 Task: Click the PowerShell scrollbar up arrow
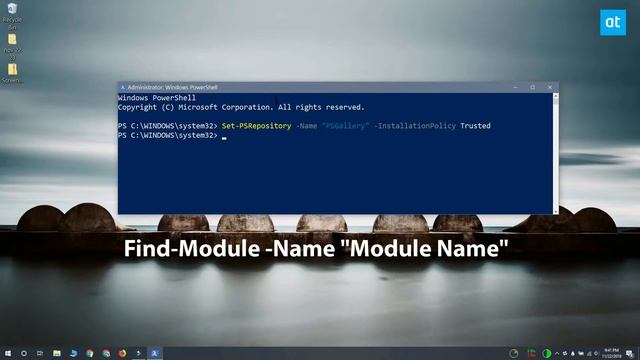pyautogui.click(x=556, y=96)
